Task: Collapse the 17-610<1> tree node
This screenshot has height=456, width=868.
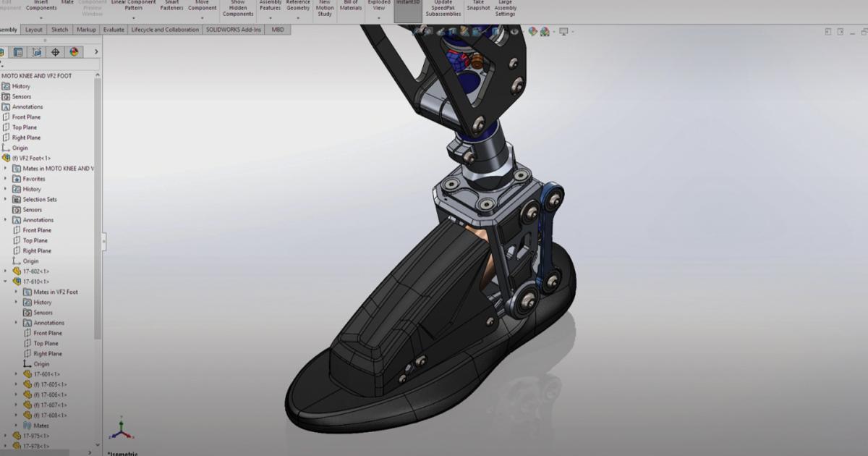Action: tap(6, 282)
